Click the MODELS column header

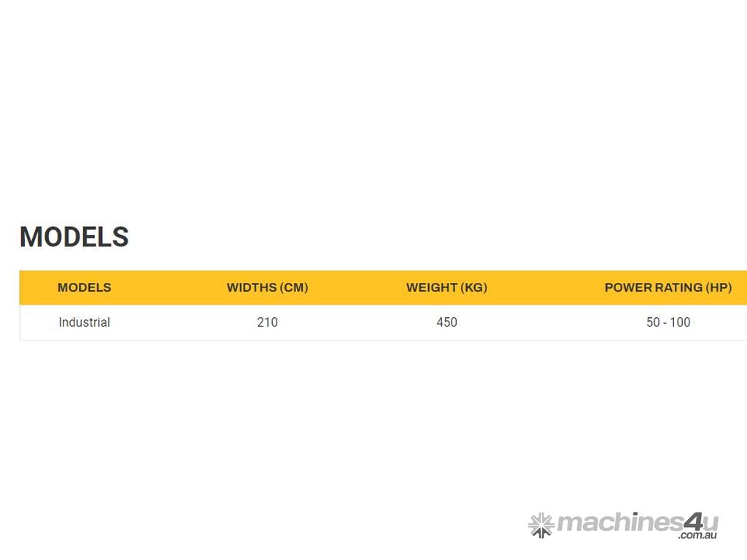[84, 287]
